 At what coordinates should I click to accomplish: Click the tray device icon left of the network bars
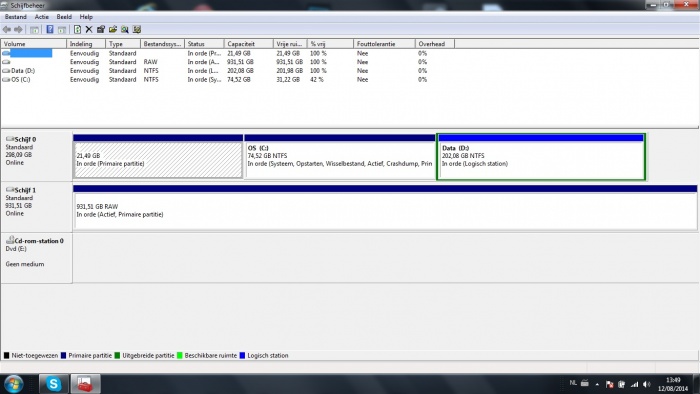point(621,384)
